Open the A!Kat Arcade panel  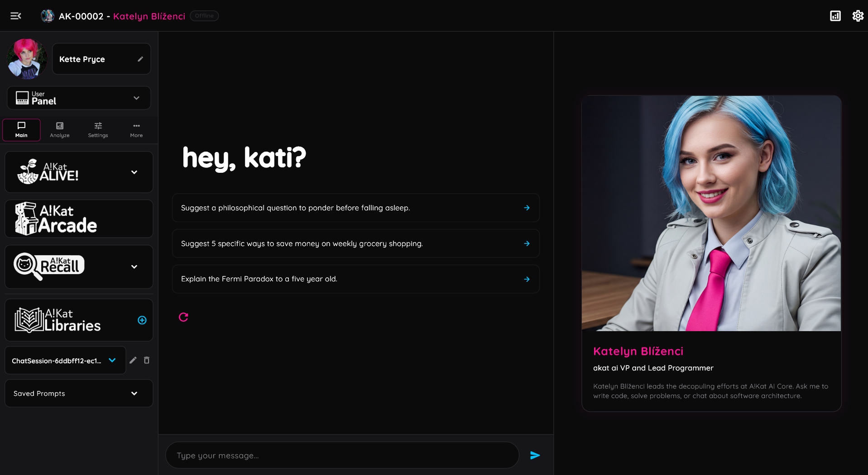pyautogui.click(x=79, y=218)
